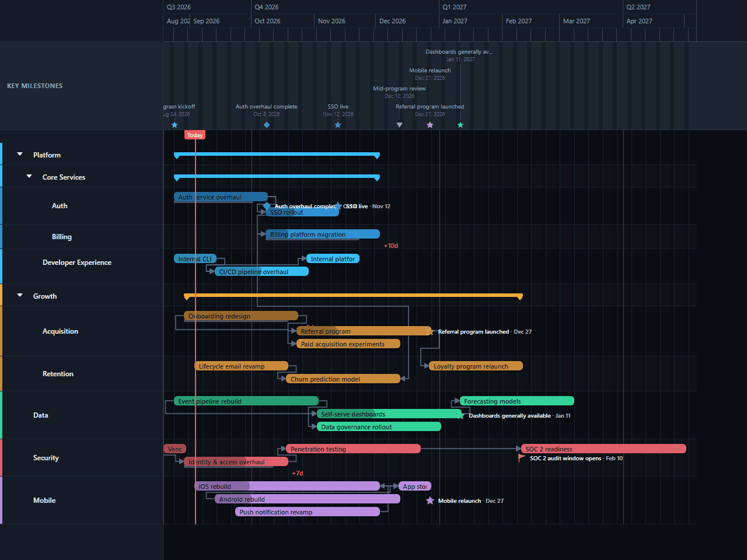Click the SOC 2 audit window flag icon
Image resolution: width=747 pixels, height=560 pixels.
pos(522,458)
